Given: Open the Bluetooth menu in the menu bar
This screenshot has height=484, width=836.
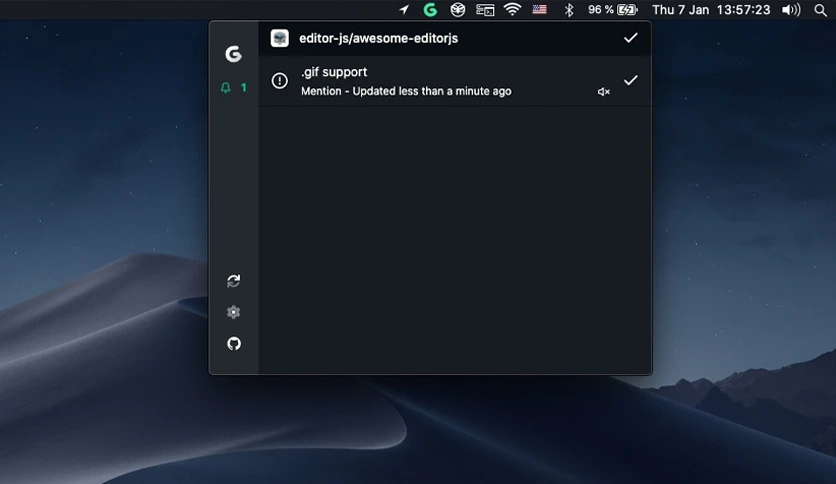Looking at the screenshot, I should [569, 10].
